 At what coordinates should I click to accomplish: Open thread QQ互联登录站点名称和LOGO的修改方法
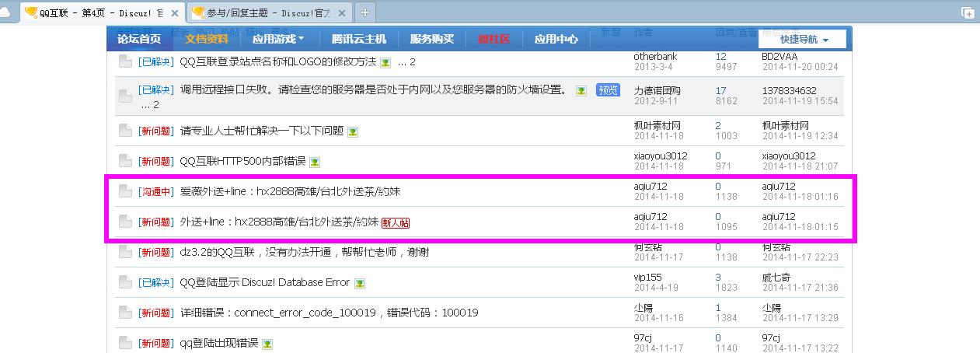278,61
